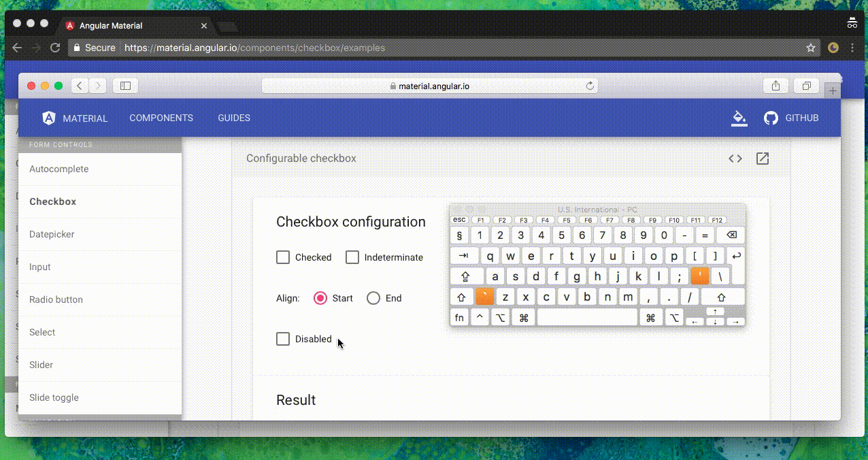Click Safari address bar material.angular.io
This screenshot has width=868, height=460.
pyautogui.click(x=430, y=86)
